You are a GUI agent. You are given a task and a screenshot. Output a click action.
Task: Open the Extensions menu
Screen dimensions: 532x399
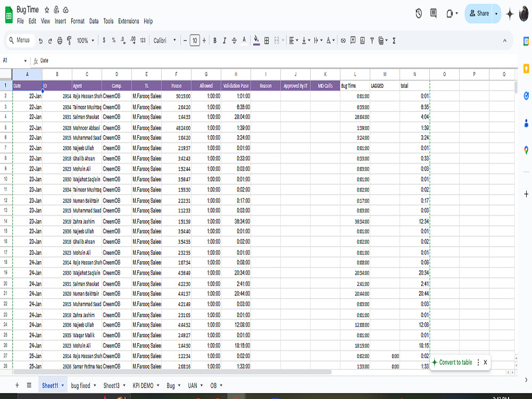pos(128,21)
